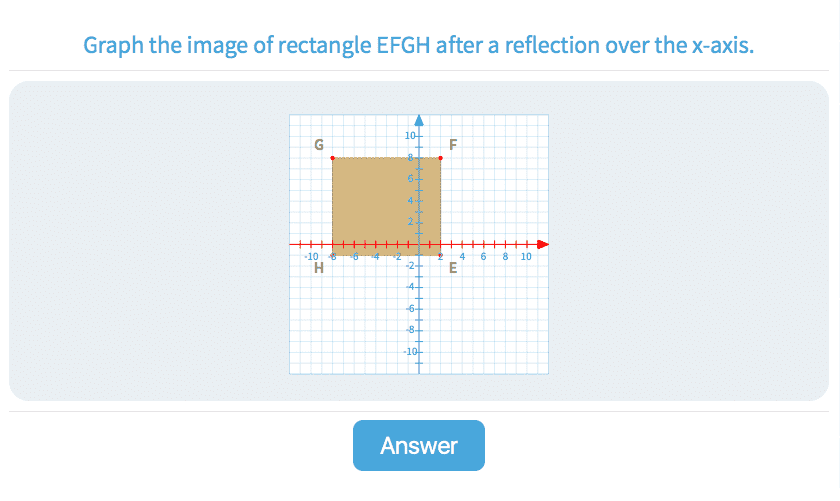840x501 pixels.
Task: Select the red vertex point F
Action: tap(441, 158)
